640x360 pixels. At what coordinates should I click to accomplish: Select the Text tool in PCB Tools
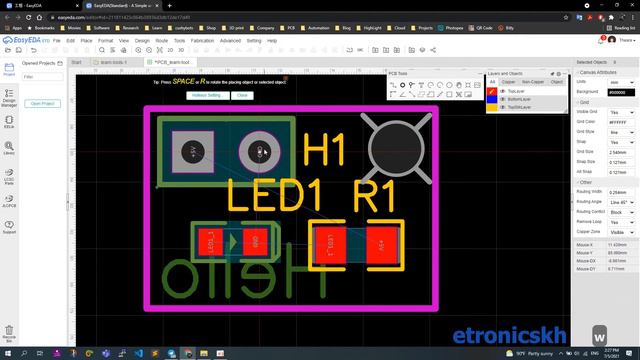421,85
